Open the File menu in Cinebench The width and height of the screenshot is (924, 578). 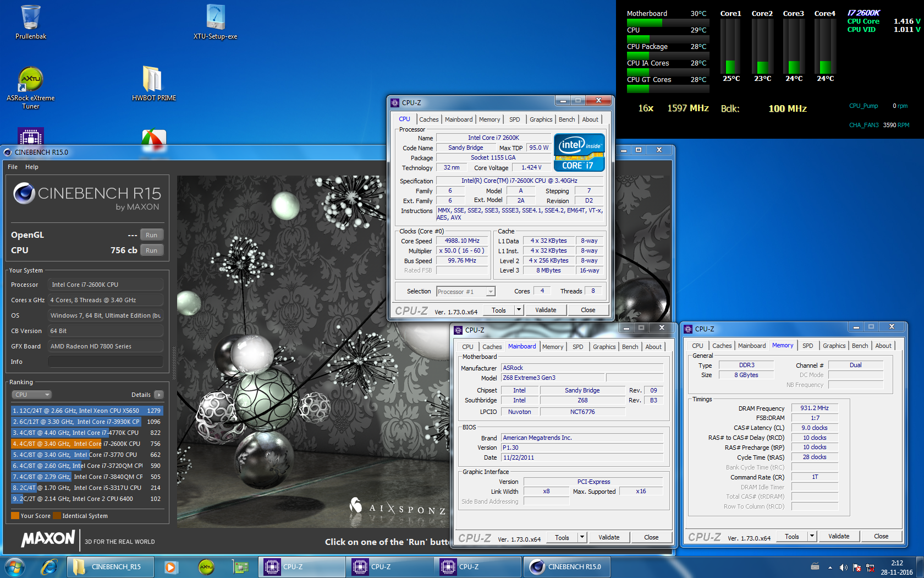pyautogui.click(x=13, y=167)
